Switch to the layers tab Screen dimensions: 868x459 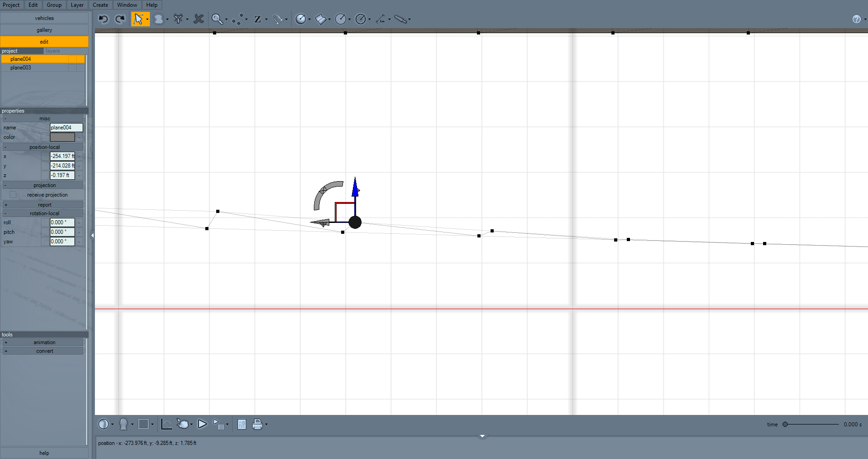coord(53,51)
